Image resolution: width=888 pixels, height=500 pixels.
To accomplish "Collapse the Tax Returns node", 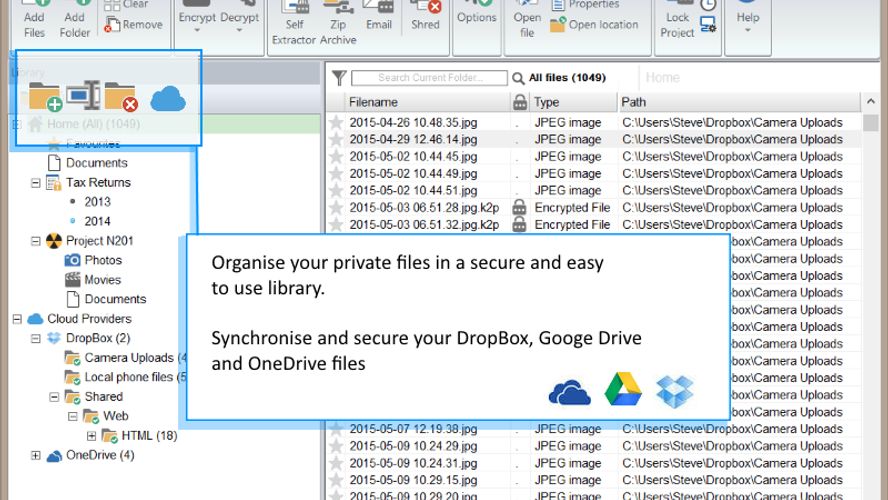I will tap(36, 183).
